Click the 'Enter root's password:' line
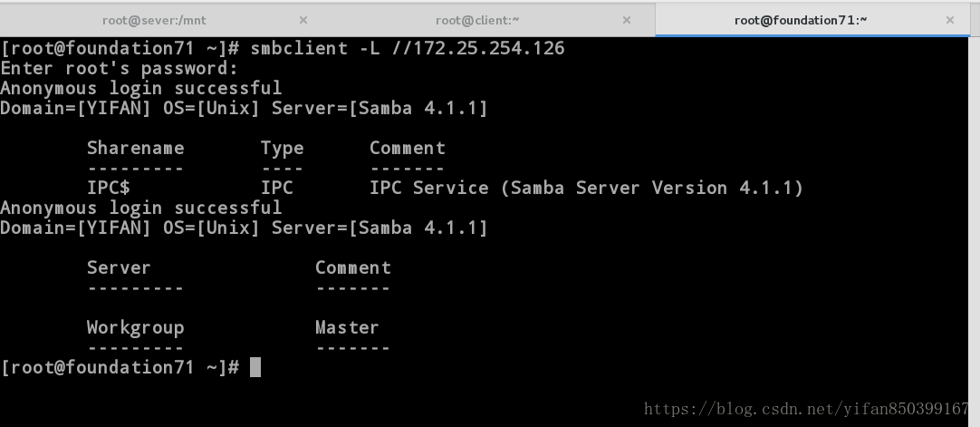This screenshot has width=980, height=427. (x=120, y=68)
